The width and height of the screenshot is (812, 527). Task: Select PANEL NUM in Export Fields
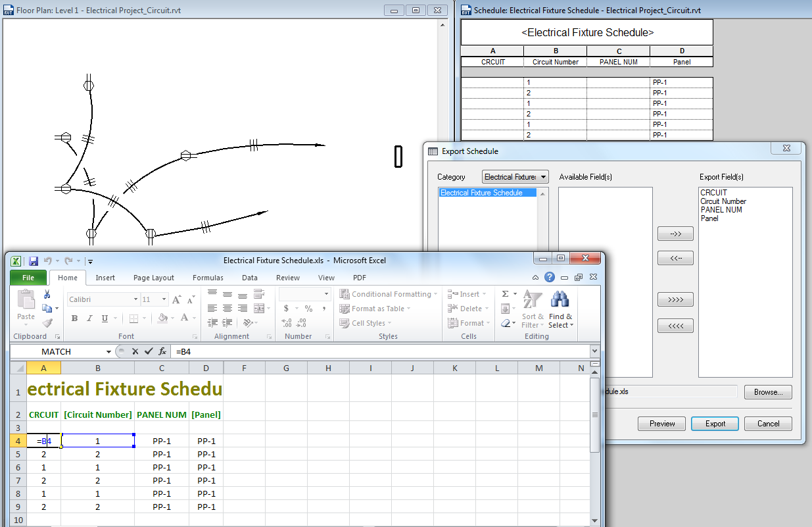[x=721, y=210]
